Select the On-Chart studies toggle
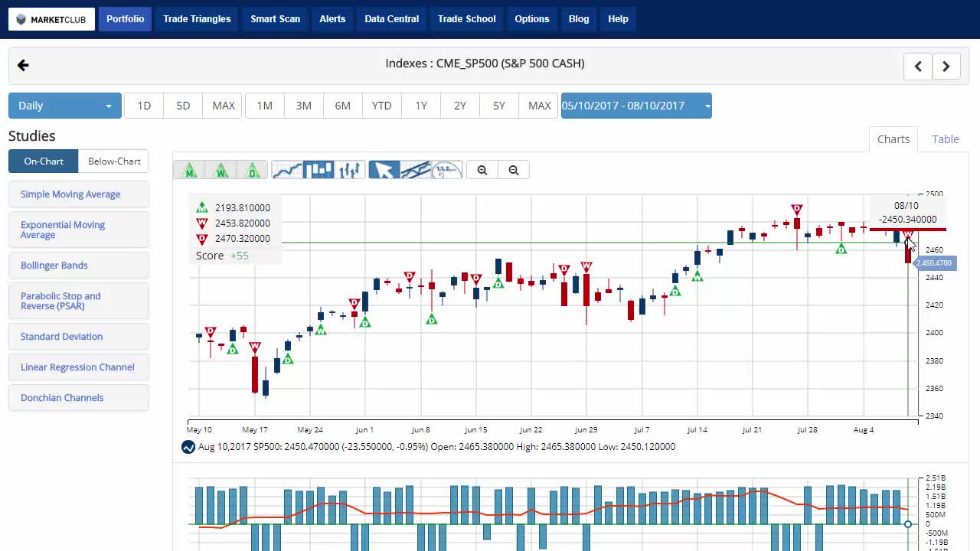 tap(44, 161)
